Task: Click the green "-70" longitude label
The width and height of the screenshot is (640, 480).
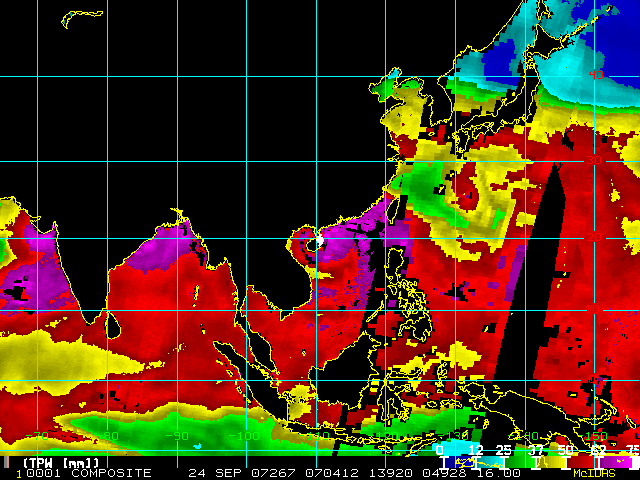Action: 37,436
